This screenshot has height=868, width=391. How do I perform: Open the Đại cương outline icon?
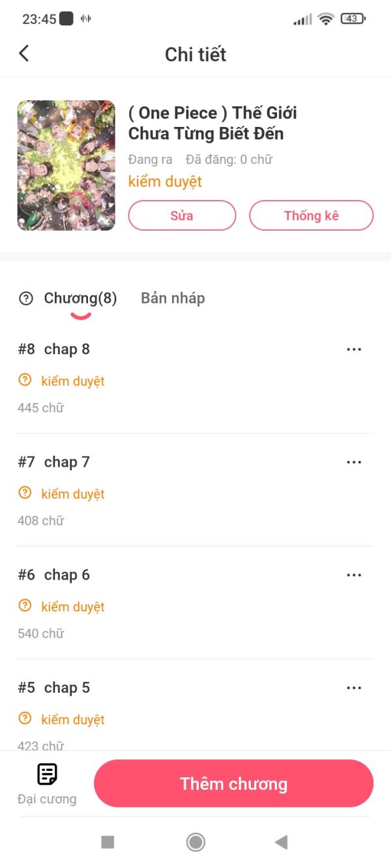[x=47, y=774]
